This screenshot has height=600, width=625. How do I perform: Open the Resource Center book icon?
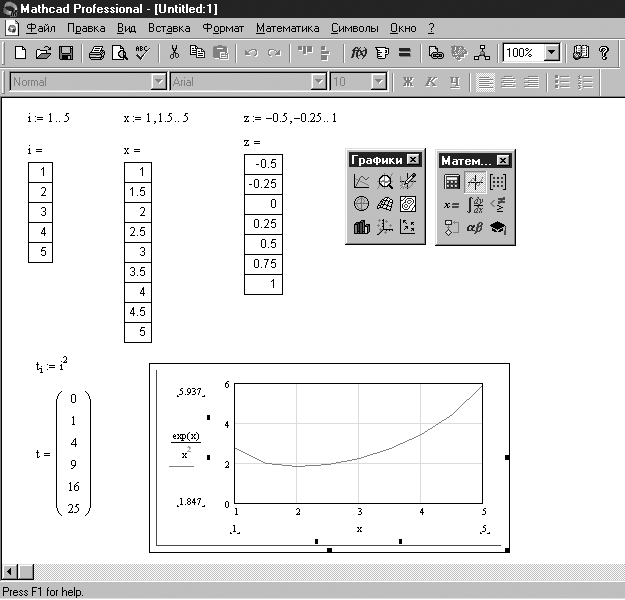click(581, 53)
